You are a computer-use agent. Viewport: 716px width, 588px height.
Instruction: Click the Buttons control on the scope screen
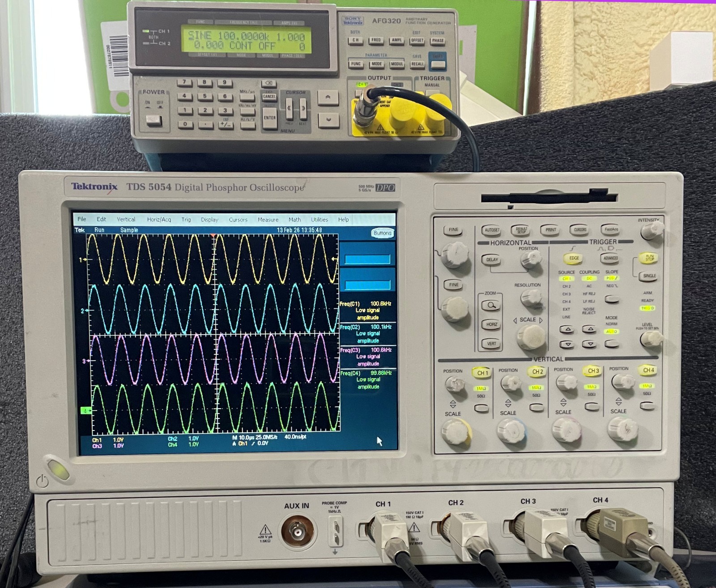coord(382,233)
